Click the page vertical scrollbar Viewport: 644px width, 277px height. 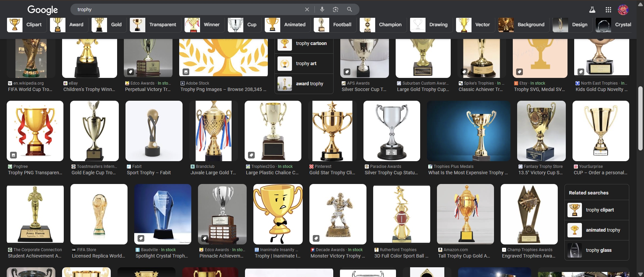640,118
